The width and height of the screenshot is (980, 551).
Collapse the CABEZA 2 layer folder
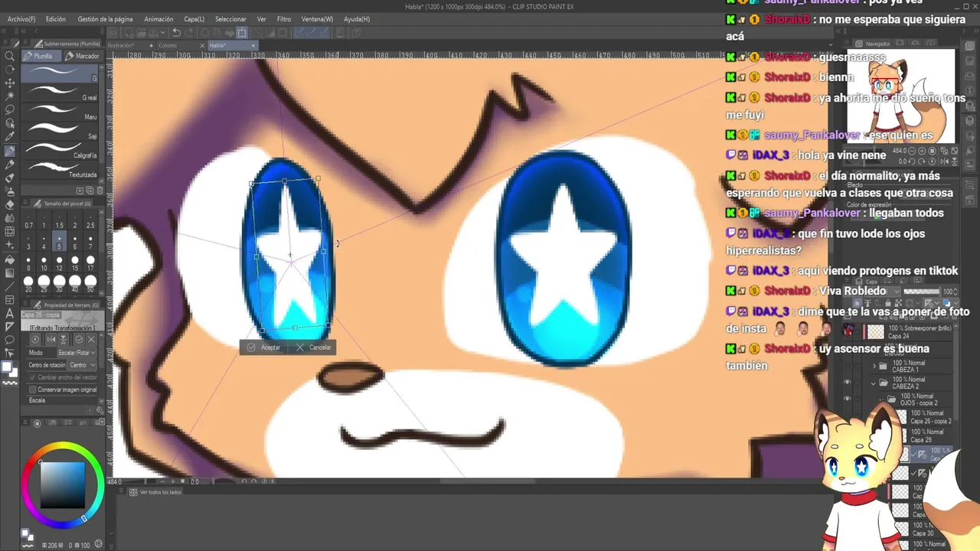pos(874,383)
